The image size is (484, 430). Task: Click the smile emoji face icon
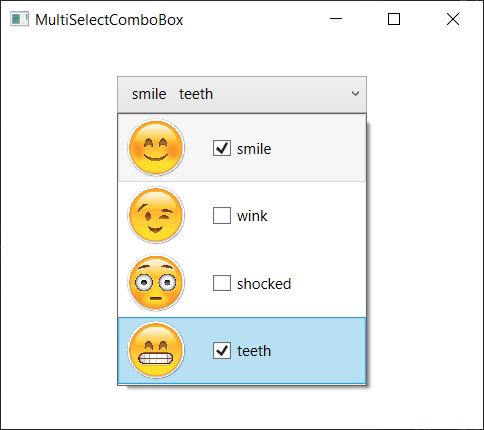[156, 148]
